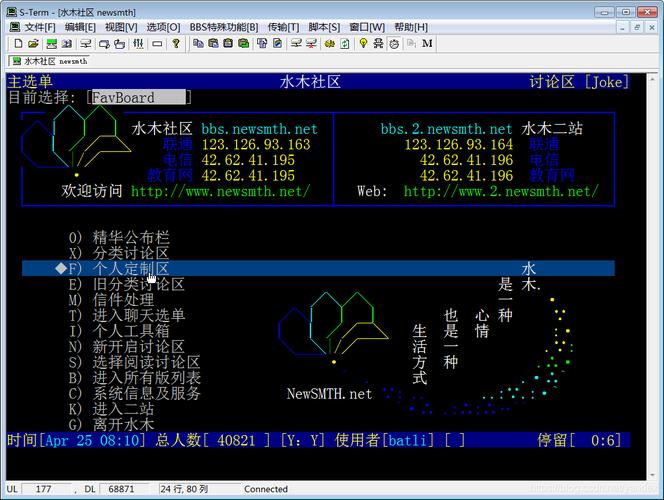Open the 帮助[H] menu
This screenshot has width=664, height=500.
pos(411,27)
